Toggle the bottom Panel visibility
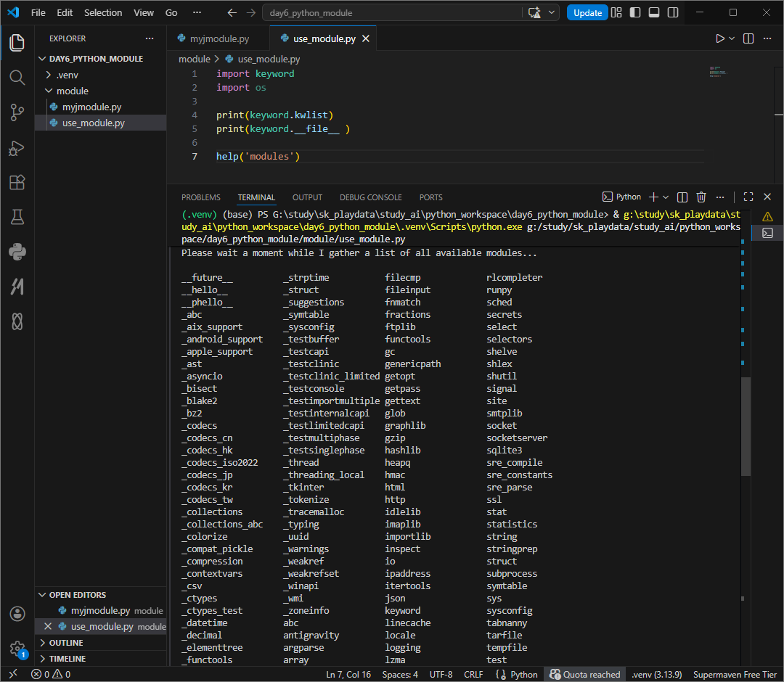This screenshot has height=682, width=784. point(654,12)
